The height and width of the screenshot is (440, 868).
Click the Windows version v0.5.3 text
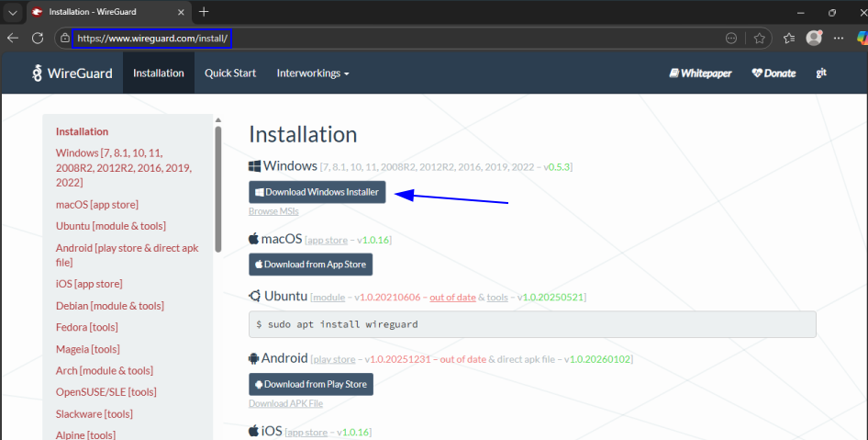[x=556, y=167]
